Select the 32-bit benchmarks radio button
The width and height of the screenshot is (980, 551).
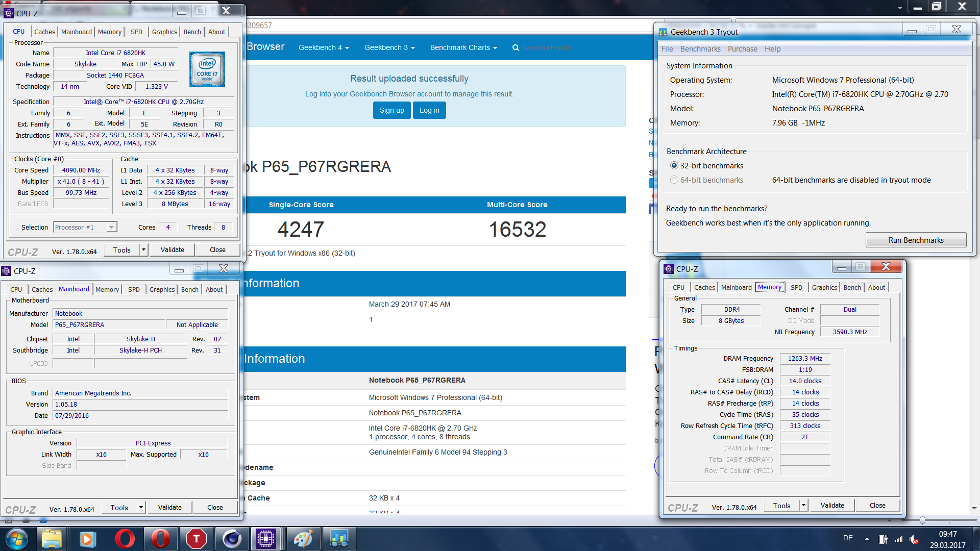click(x=674, y=165)
